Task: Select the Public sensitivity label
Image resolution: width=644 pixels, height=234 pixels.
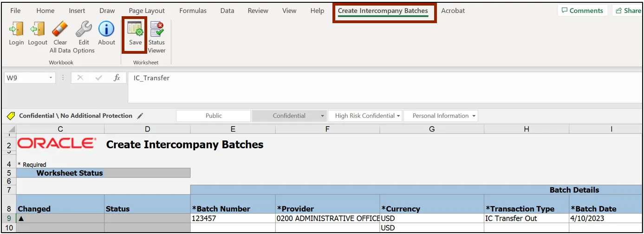Action: [x=214, y=116]
